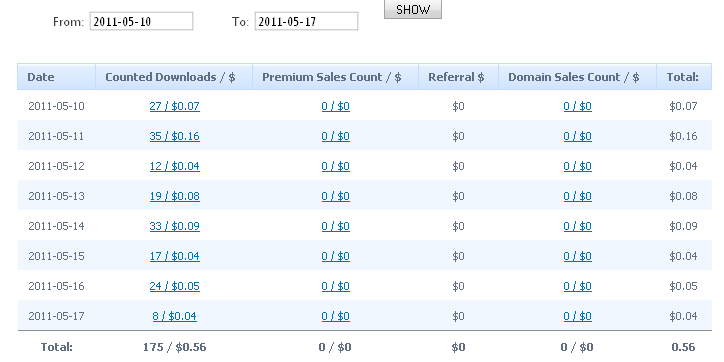
Task: Focus the From date input field
Action: click(141, 21)
